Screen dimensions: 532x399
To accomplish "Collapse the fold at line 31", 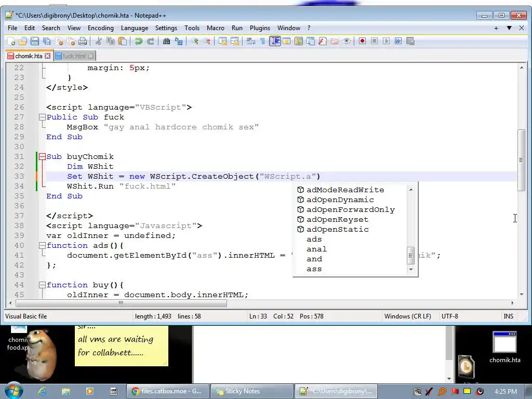I will point(42,157).
